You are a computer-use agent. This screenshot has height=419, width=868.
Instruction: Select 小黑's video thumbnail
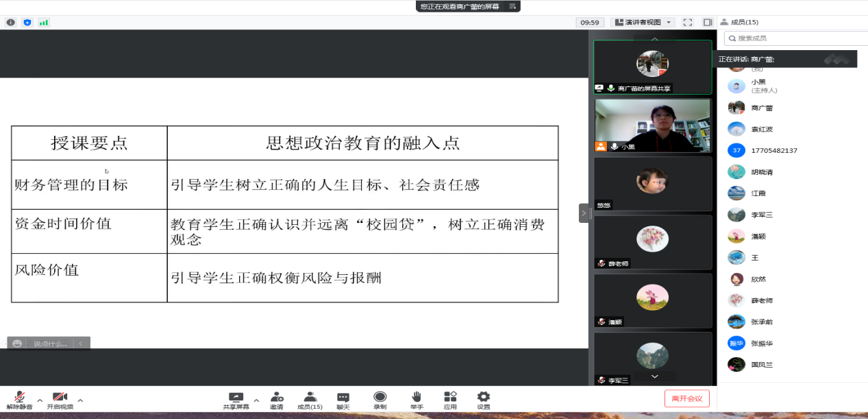(652, 125)
